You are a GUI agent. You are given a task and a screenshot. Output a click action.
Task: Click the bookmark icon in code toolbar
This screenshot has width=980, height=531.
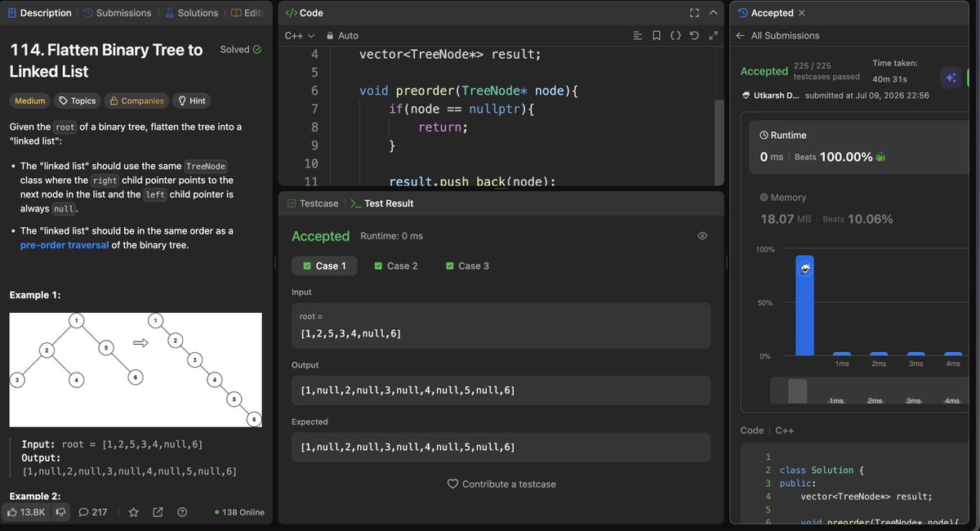(x=657, y=36)
